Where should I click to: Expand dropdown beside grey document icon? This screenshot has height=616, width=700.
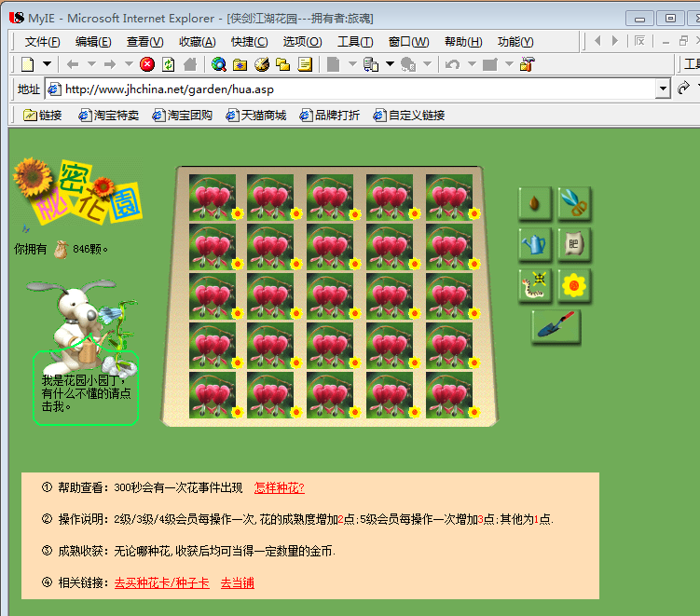(352, 63)
